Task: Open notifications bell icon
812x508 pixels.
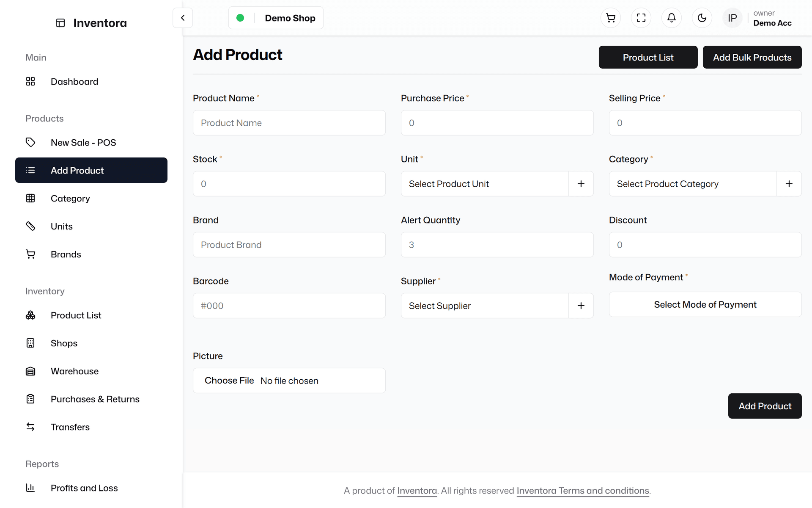Action: (672, 18)
